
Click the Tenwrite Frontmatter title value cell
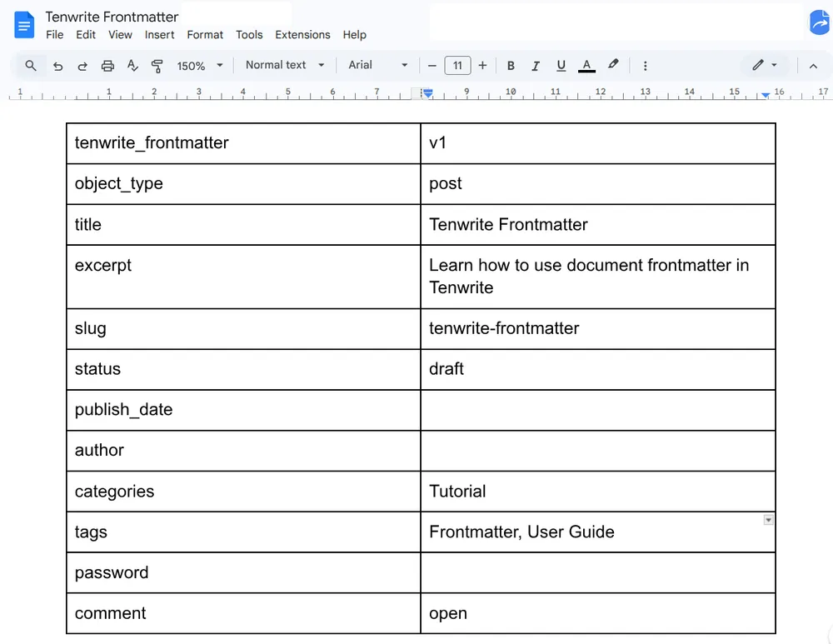click(597, 225)
